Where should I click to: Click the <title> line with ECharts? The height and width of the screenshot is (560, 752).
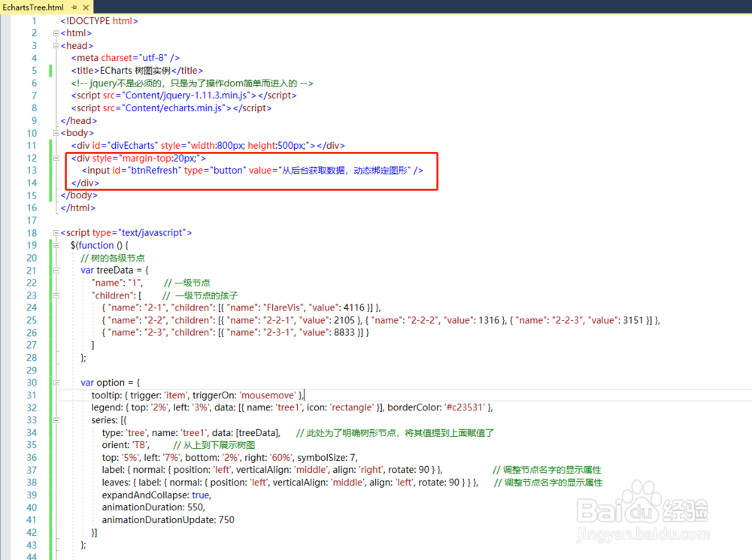(137, 71)
